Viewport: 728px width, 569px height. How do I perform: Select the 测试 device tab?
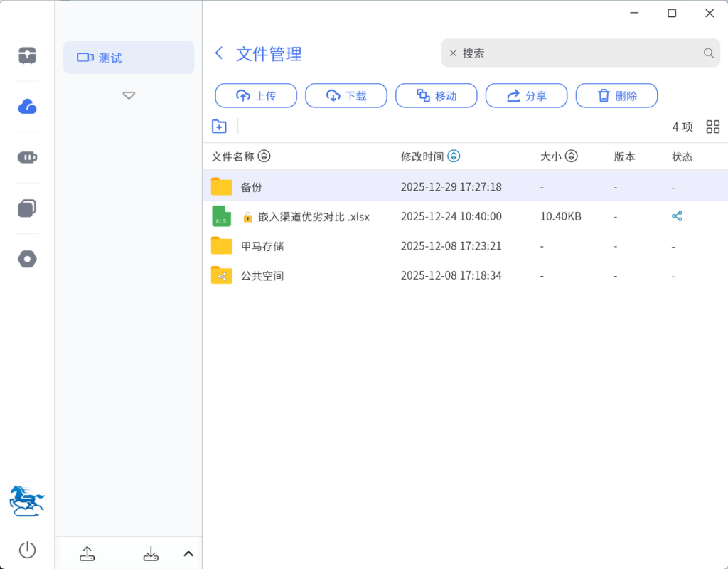[x=129, y=58]
